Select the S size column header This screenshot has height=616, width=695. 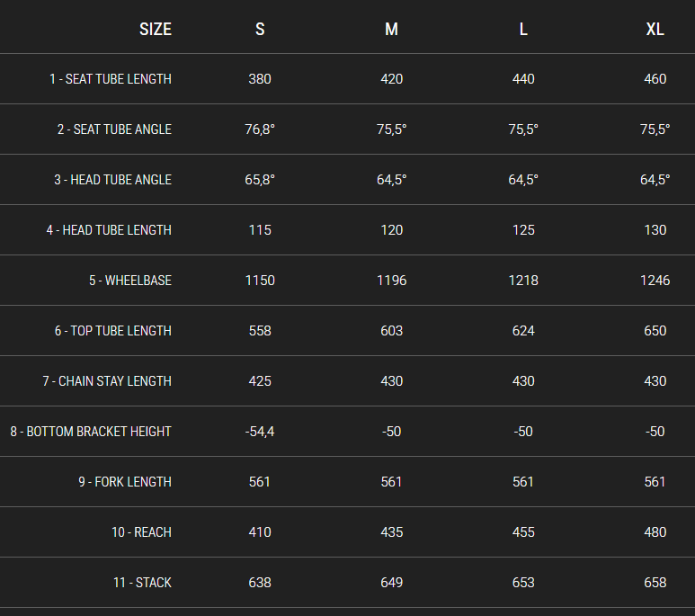(260, 30)
